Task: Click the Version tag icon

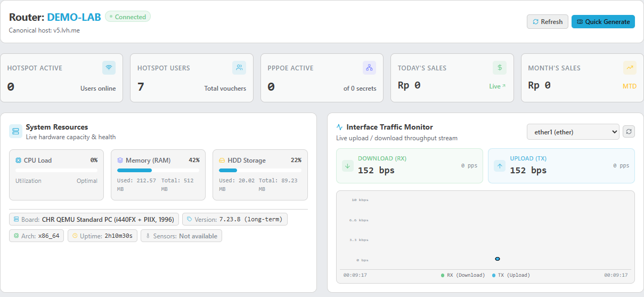Action: pos(189,219)
